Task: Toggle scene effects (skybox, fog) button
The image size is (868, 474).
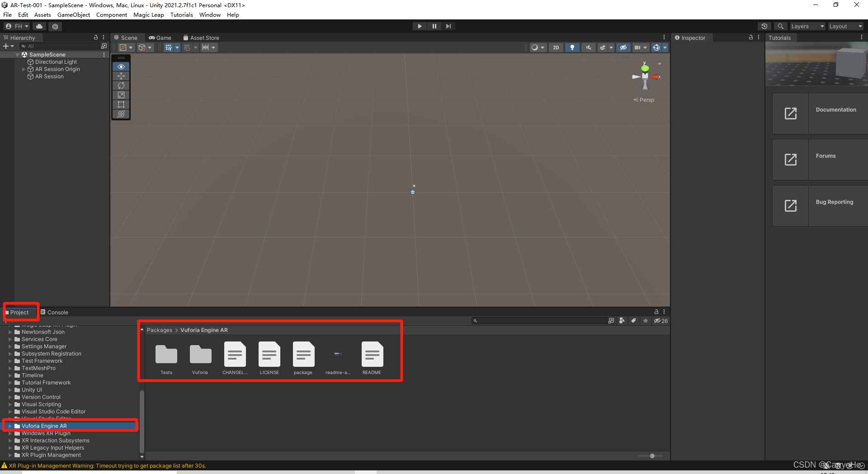Action: point(602,47)
